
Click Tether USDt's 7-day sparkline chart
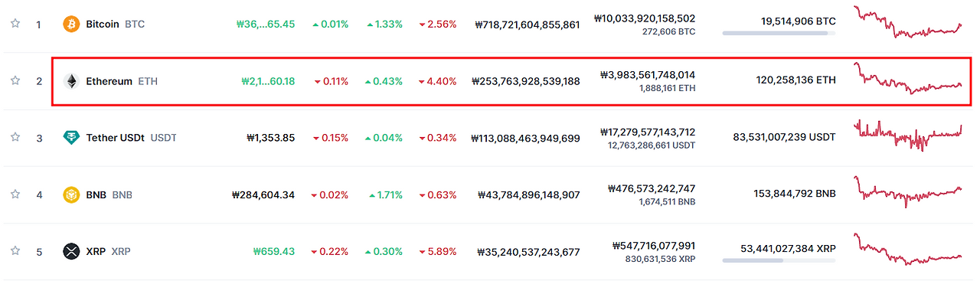point(908,136)
